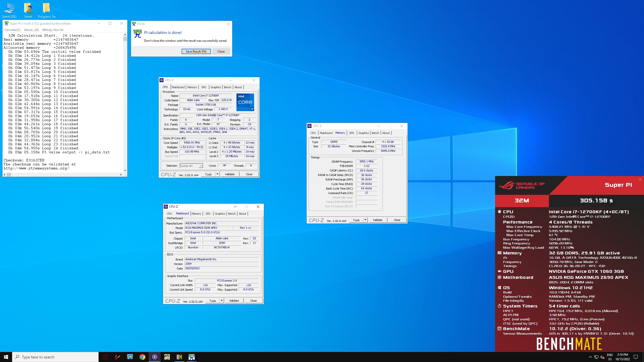Click the ENG ES language indicator

610,357
